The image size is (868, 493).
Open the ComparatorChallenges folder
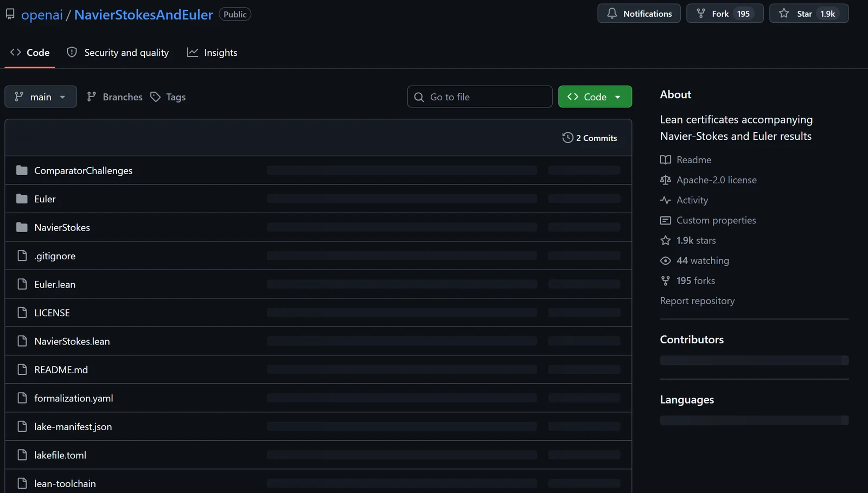click(84, 170)
